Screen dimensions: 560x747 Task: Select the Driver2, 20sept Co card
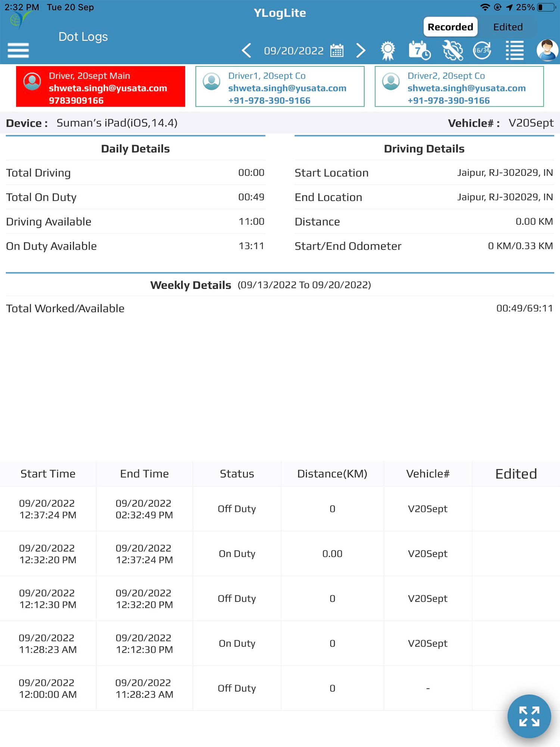point(459,87)
